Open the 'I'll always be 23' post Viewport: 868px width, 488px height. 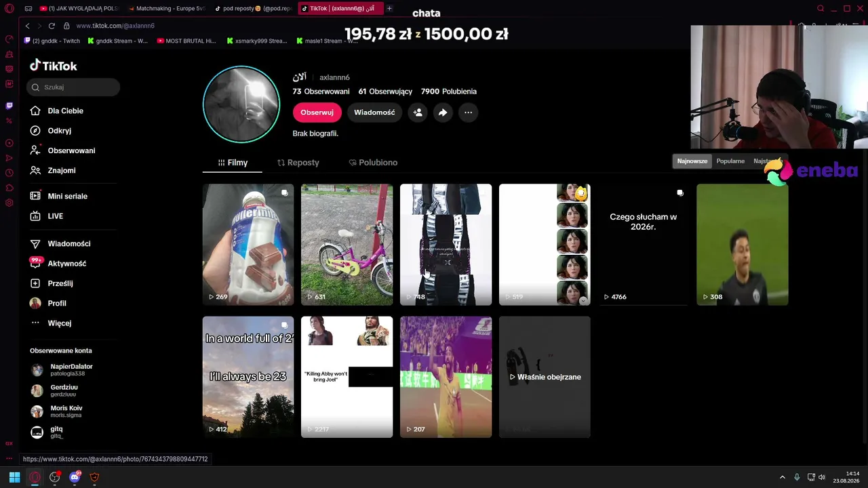click(248, 377)
